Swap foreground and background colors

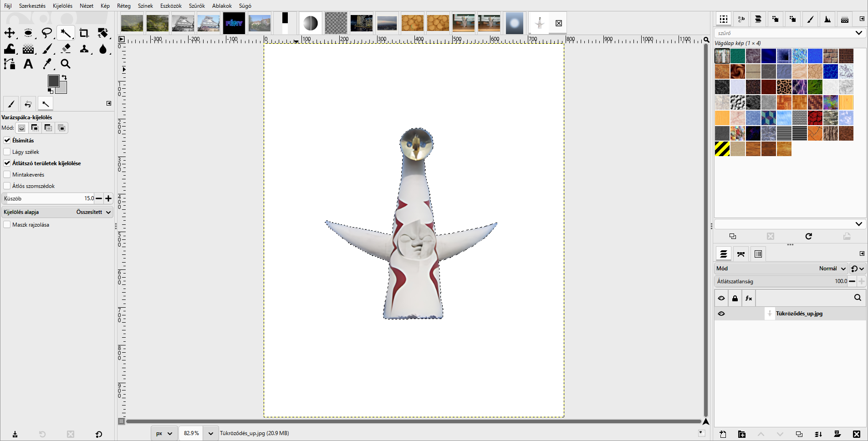(65, 77)
